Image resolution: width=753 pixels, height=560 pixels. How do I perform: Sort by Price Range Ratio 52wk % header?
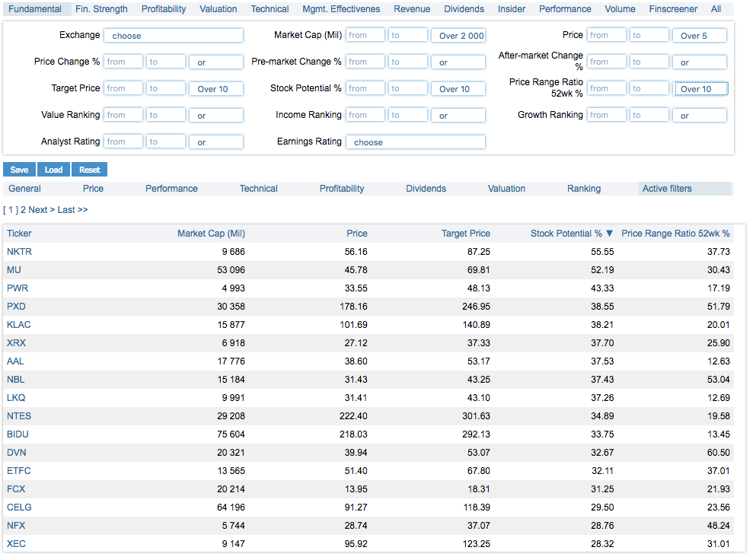[675, 234]
